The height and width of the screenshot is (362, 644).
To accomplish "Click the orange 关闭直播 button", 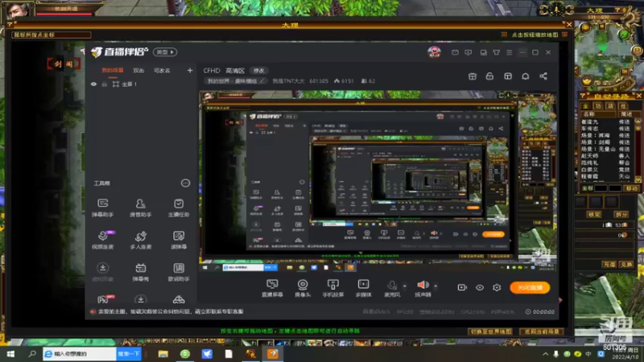I will pyautogui.click(x=530, y=287).
